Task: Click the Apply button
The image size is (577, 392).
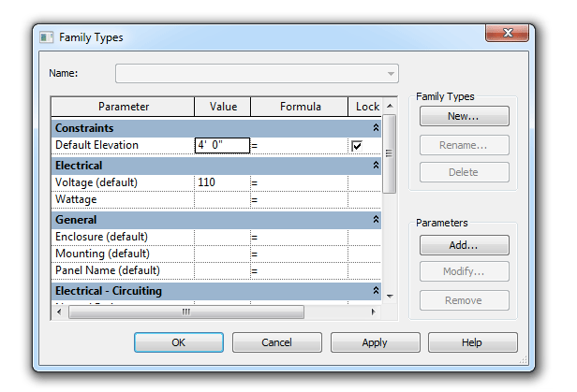Action: [376, 342]
